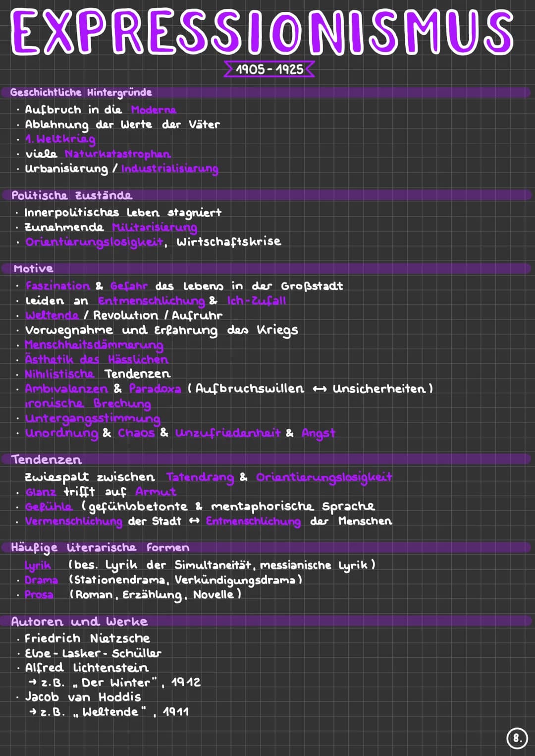Click 'Ästhetik des Hässlichen'
The height and width of the screenshot is (756, 535).
click(97, 359)
